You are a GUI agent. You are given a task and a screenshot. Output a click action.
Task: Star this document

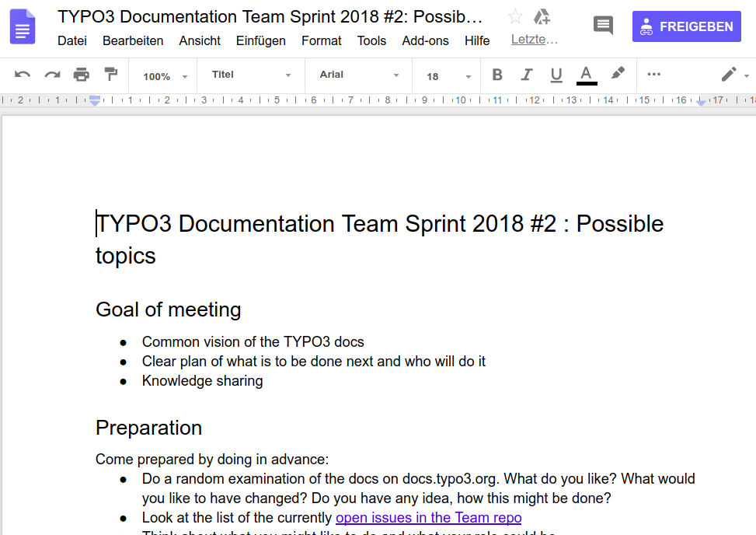515,17
